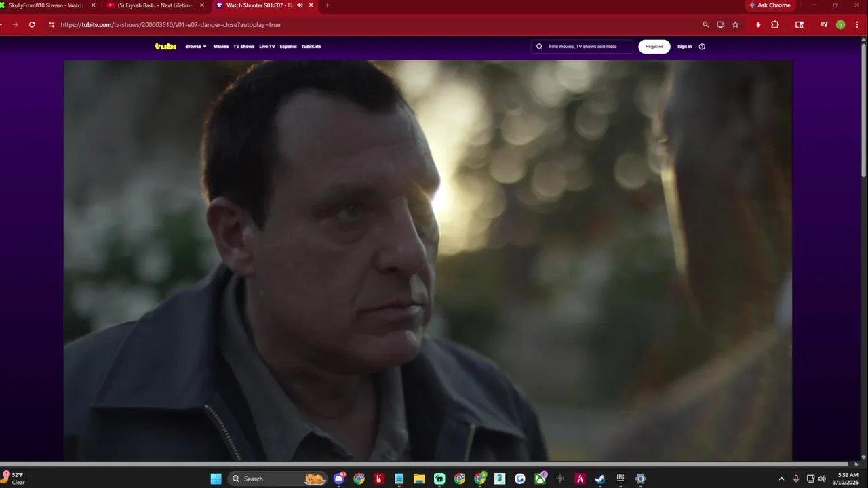
Task: Go to Movies in Tubi navigation
Action: tap(221, 47)
